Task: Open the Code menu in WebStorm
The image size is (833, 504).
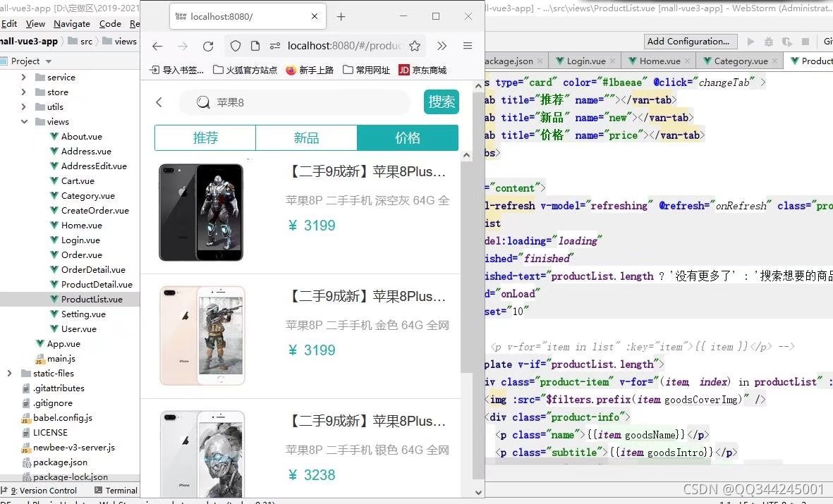Action: [110, 24]
